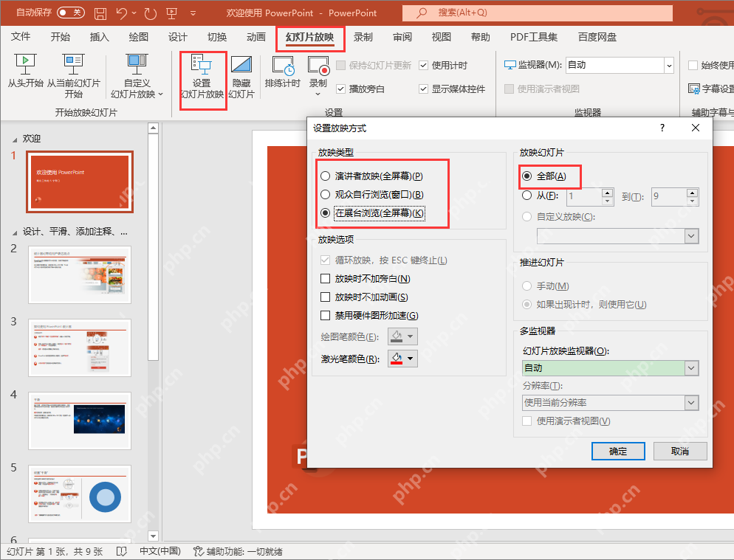Open 自定义幻灯片放映 dropdown
This screenshot has width=734, height=560.
tap(137, 77)
